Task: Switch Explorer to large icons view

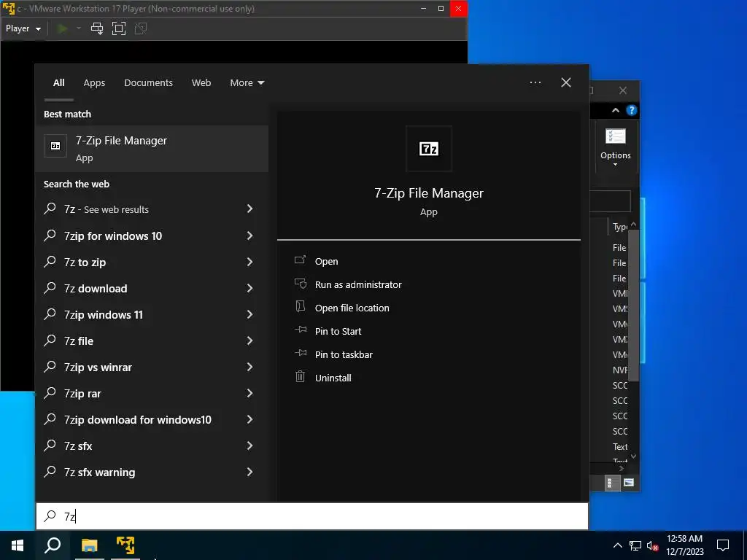Action: tap(628, 483)
